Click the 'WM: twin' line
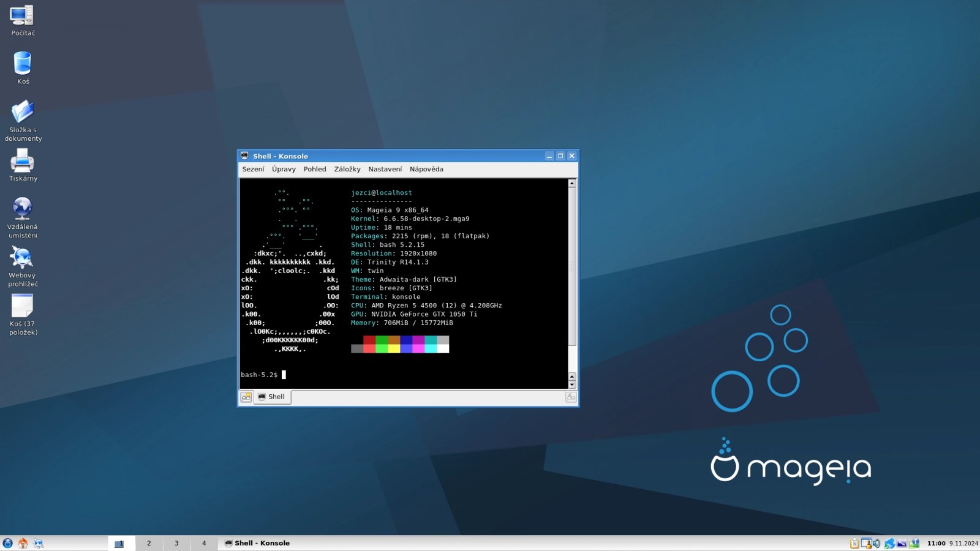 click(367, 271)
